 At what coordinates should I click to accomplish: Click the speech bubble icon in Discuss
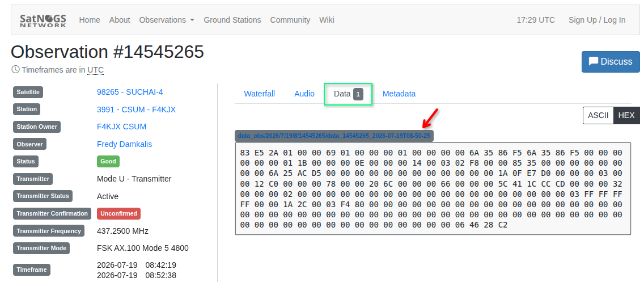coord(594,61)
